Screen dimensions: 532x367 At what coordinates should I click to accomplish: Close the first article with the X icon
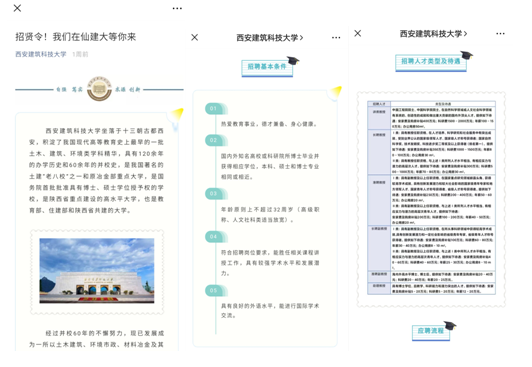pos(17,8)
